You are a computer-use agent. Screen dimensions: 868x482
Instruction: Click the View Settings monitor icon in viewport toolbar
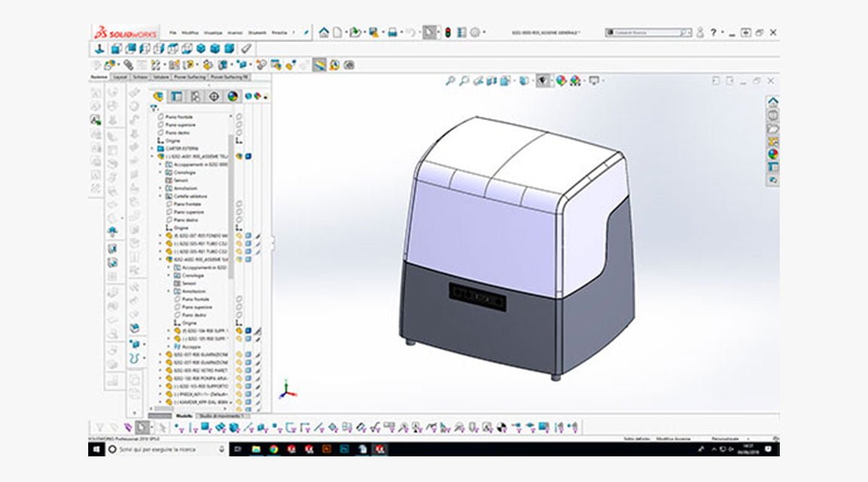point(594,81)
